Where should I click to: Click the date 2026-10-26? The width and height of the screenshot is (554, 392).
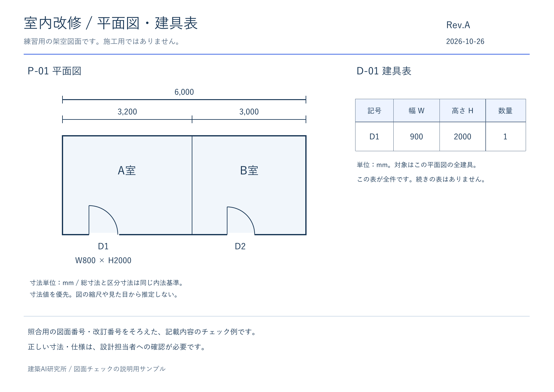click(465, 41)
